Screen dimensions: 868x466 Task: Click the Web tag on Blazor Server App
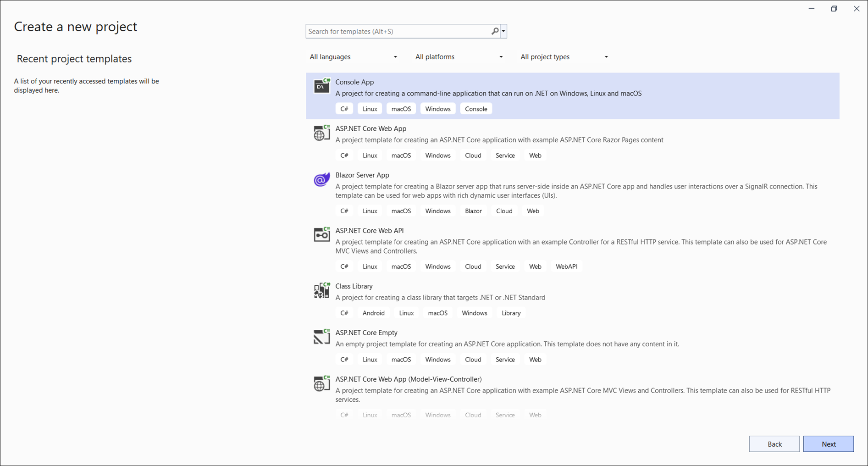[x=533, y=211]
